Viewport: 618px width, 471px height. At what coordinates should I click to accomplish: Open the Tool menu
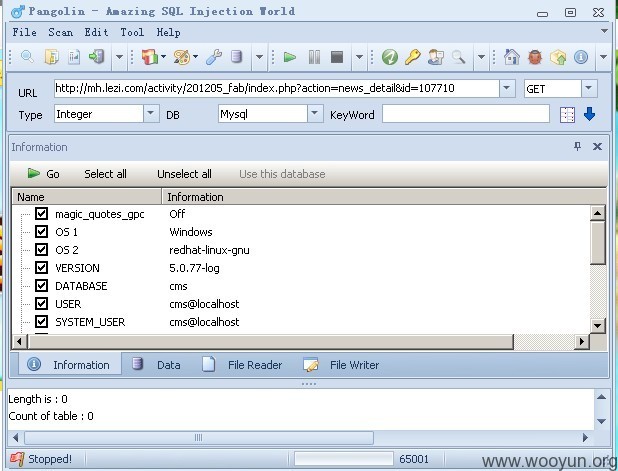pyautogui.click(x=132, y=32)
